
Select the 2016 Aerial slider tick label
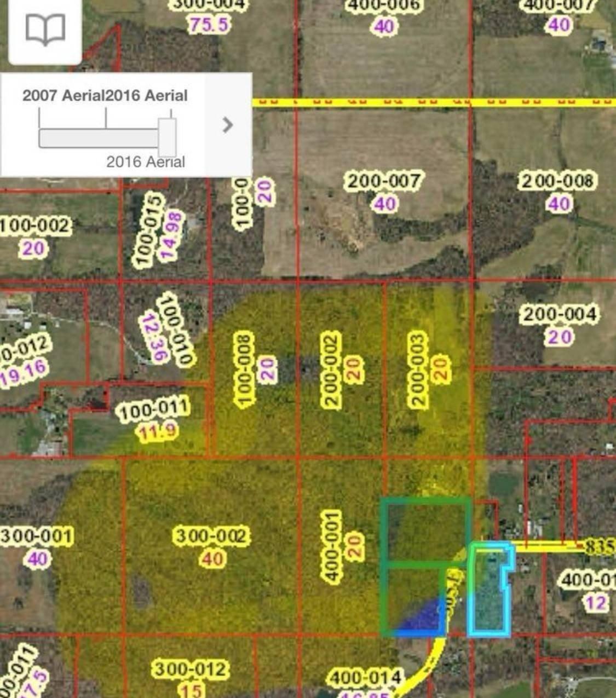point(146,95)
